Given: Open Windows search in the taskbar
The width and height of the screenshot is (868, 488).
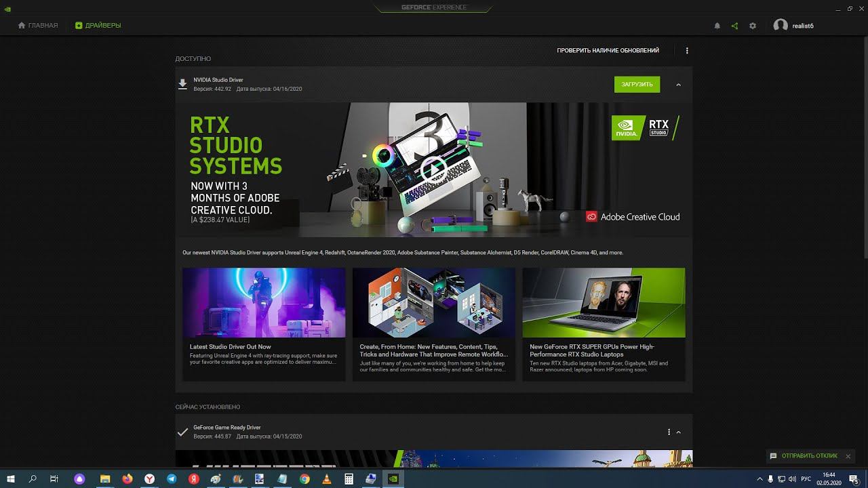Looking at the screenshot, I should (x=33, y=479).
